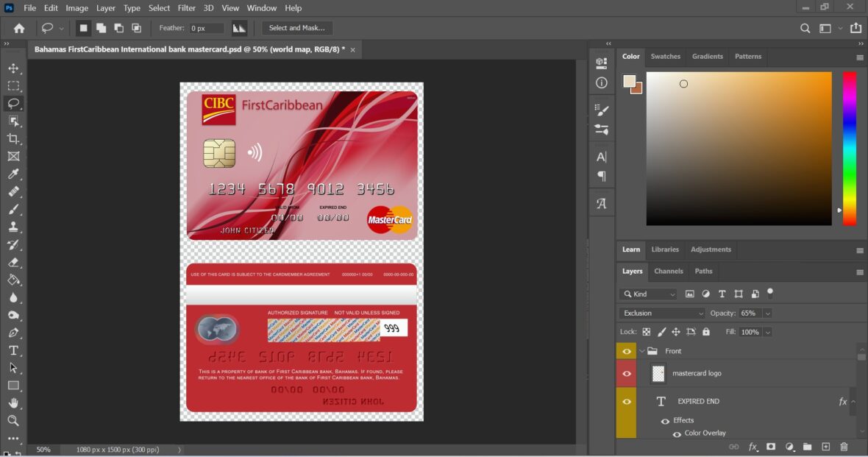Image resolution: width=868 pixels, height=457 pixels.
Task: Collapse the Front layer group
Action: (641, 351)
